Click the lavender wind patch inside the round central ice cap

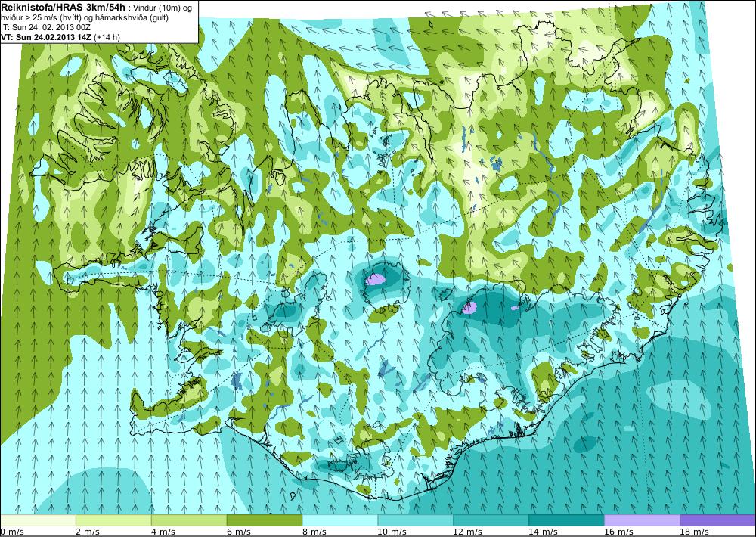pos(375,279)
